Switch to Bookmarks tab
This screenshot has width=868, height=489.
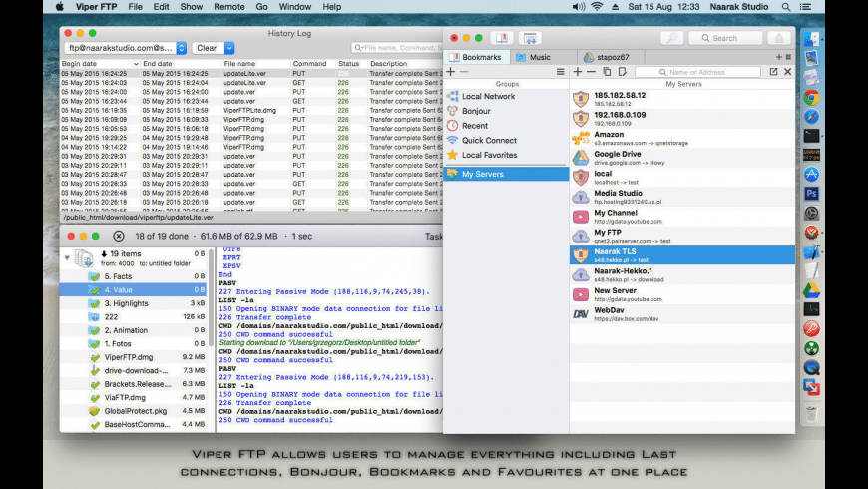click(476, 57)
